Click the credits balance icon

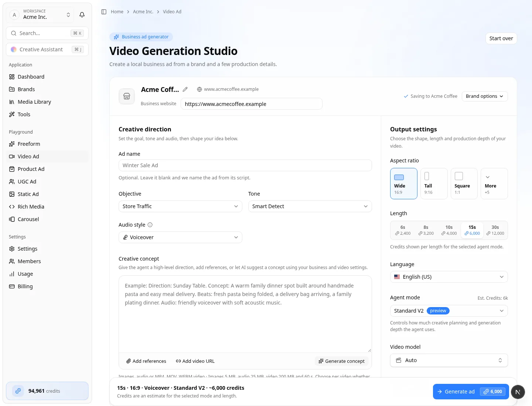pos(18,391)
